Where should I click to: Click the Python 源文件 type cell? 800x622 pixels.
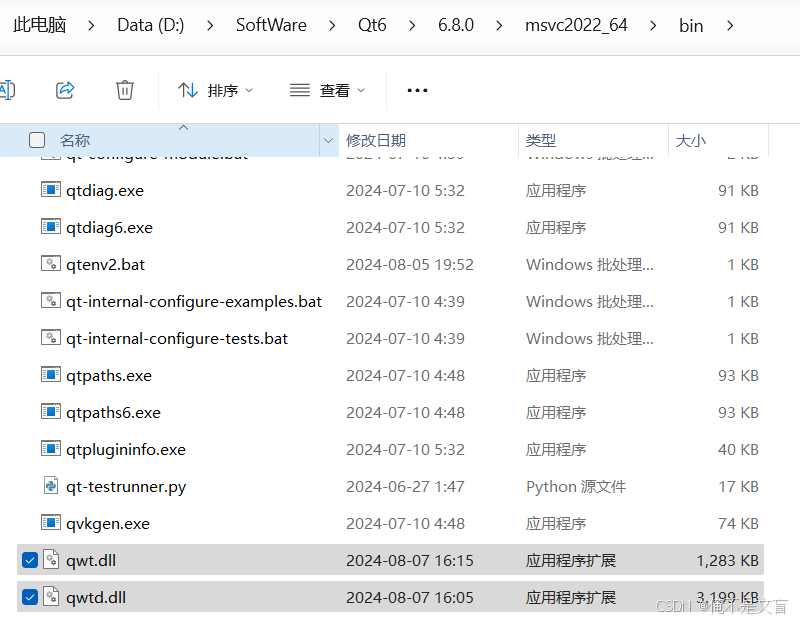[x=576, y=487]
